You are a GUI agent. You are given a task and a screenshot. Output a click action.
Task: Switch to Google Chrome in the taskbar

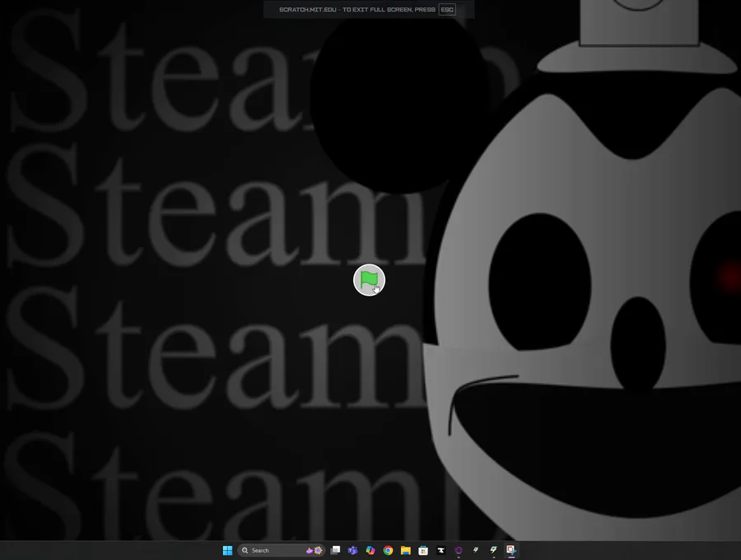coord(388,550)
